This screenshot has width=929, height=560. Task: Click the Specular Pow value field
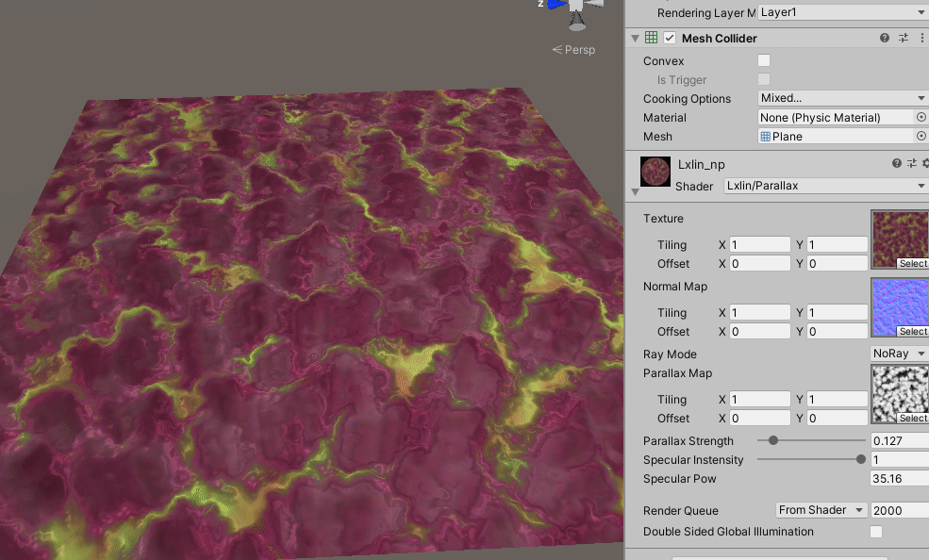[x=899, y=479]
